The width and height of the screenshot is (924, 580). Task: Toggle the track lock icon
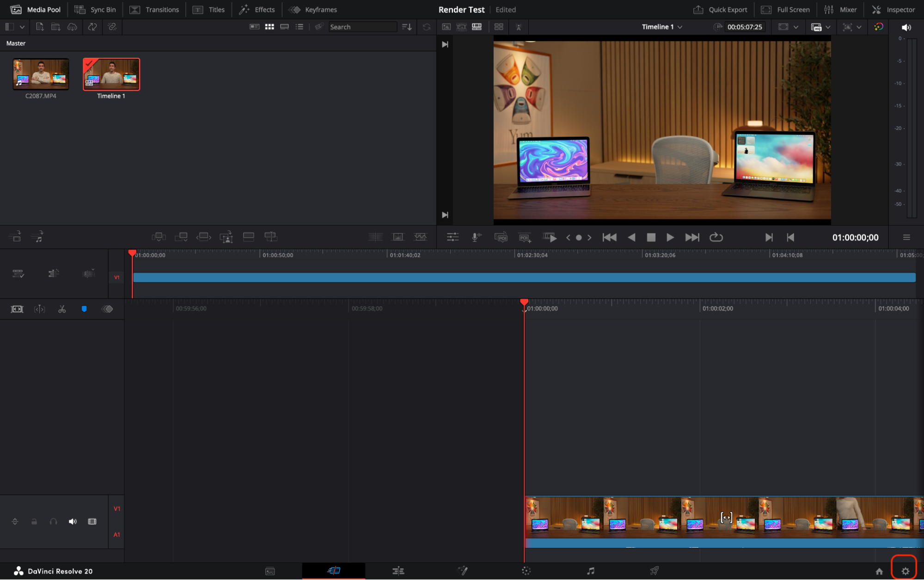pos(34,522)
